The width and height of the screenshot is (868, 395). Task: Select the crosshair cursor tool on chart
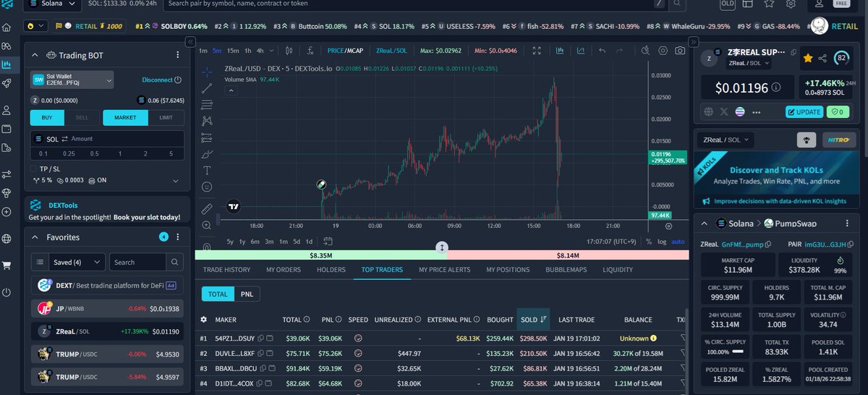(208, 72)
